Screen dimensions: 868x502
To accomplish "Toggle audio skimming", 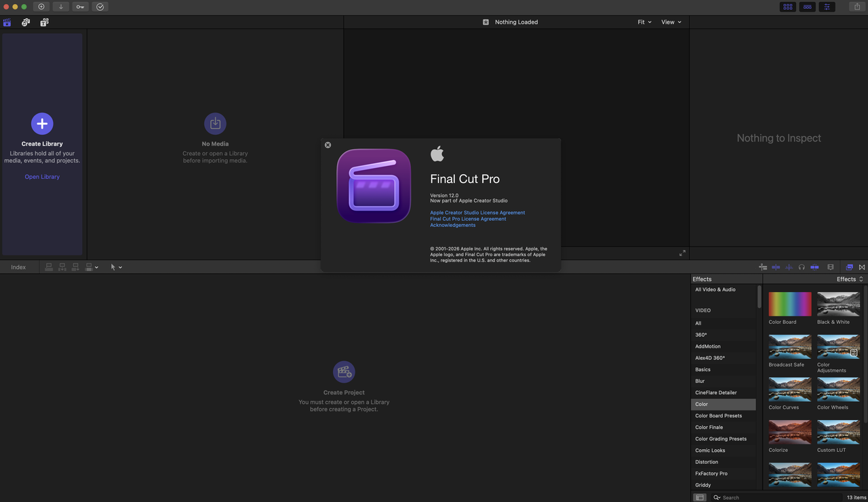I will coord(789,267).
